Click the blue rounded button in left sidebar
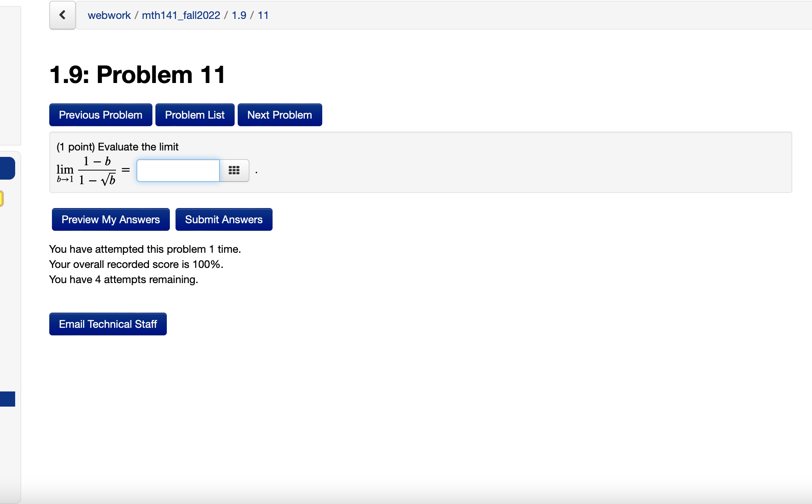The image size is (812, 504). coord(8,168)
